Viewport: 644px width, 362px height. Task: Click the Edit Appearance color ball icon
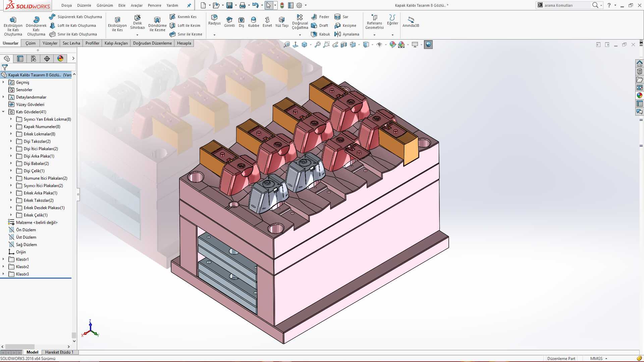pos(392,45)
